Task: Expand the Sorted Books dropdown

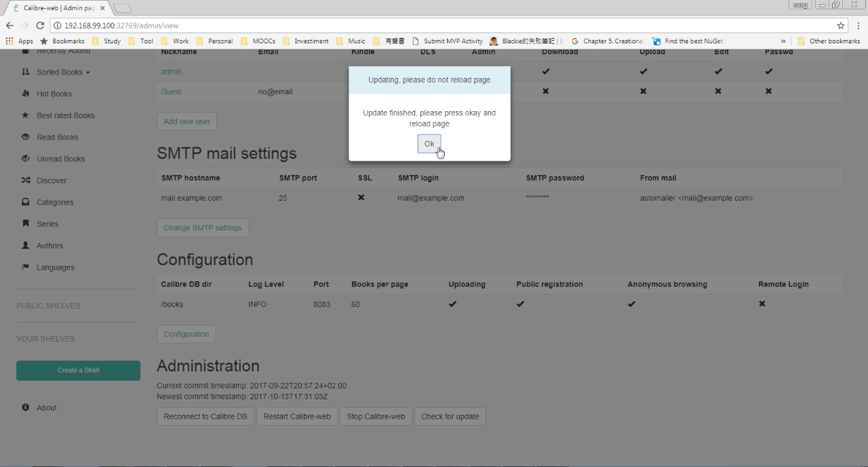Action: click(x=63, y=72)
